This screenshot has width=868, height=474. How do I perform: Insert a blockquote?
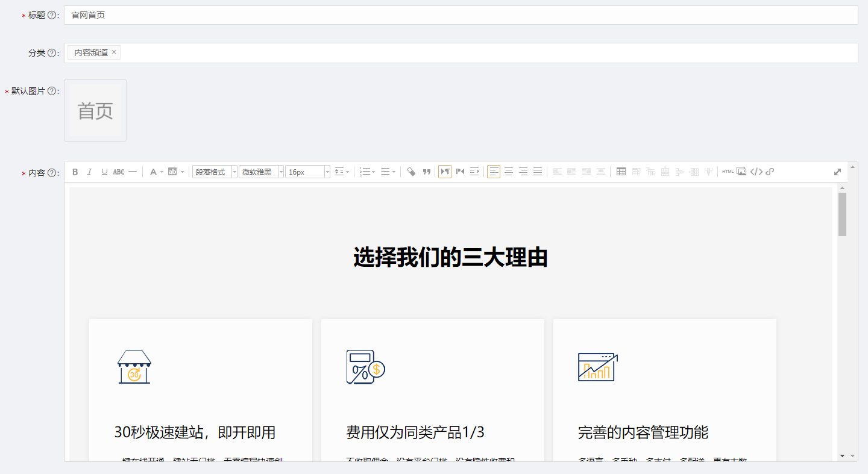pos(427,172)
